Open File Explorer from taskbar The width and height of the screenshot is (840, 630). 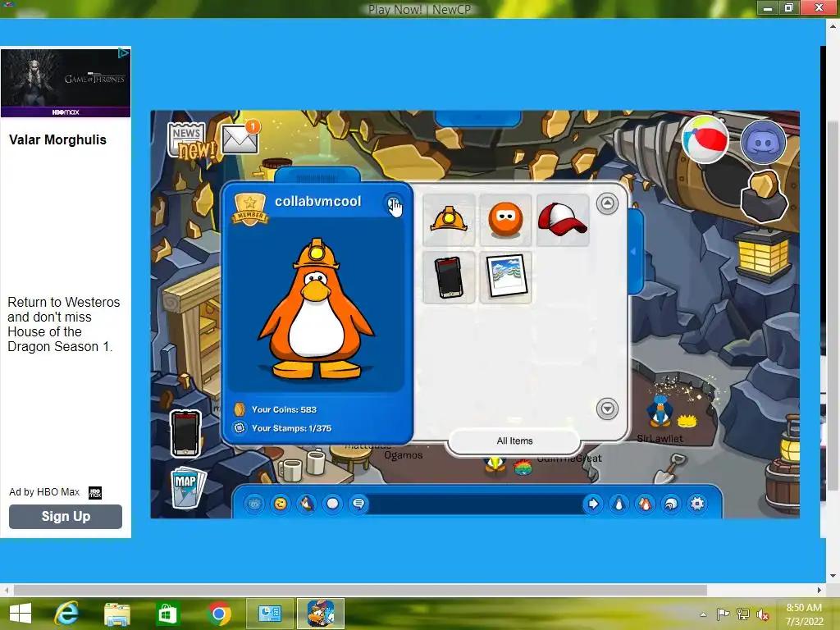point(116,614)
